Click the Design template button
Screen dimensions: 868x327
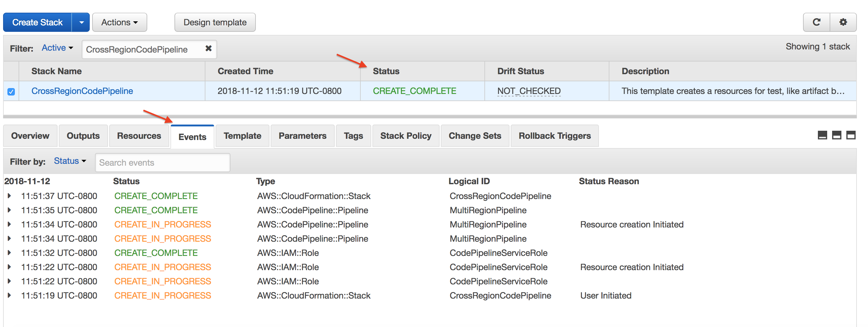(215, 23)
